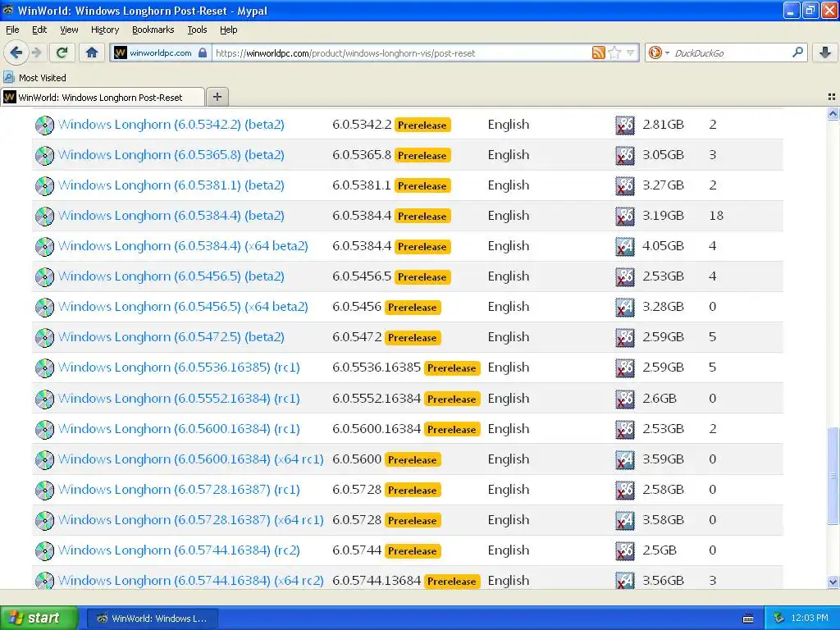
Task: Open Windows Longhorn (6.0.5384.4) (x64 beta2) link
Action: (x=183, y=246)
